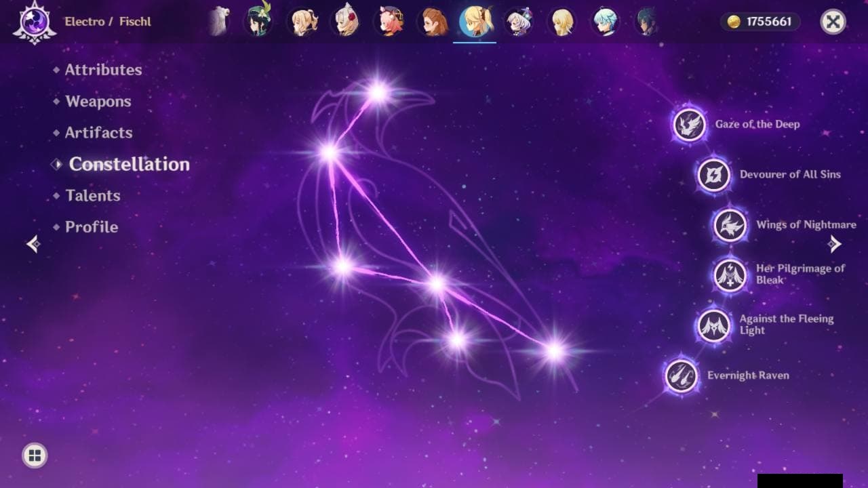This screenshot has width=868, height=488.
Task: Select the pink-haired character portrait
Action: pyautogui.click(x=390, y=22)
